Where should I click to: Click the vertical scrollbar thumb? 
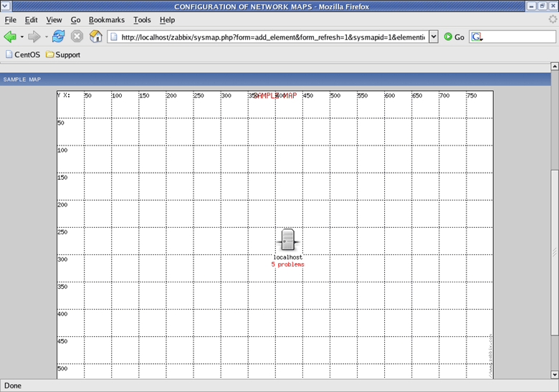tap(553, 251)
